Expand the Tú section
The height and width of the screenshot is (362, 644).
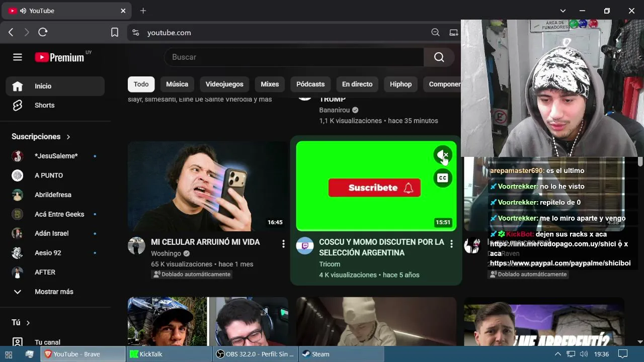point(21,322)
